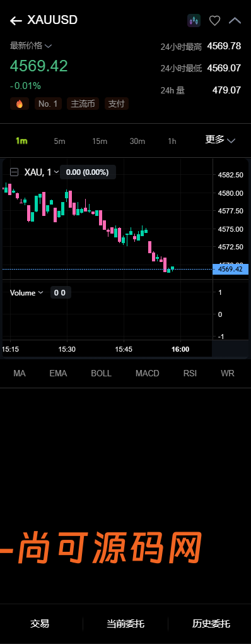Click the 24h 量 value 479.07
Screen dimensions: 251x644
click(226, 90)
